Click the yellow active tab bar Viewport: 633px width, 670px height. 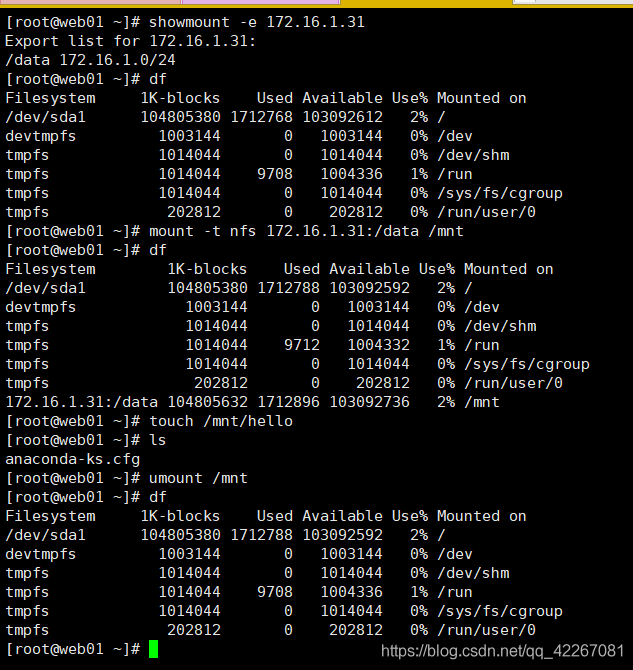426,2
